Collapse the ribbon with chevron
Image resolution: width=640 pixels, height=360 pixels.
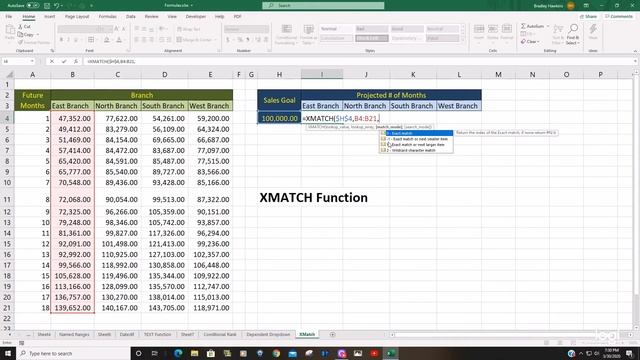635,51
